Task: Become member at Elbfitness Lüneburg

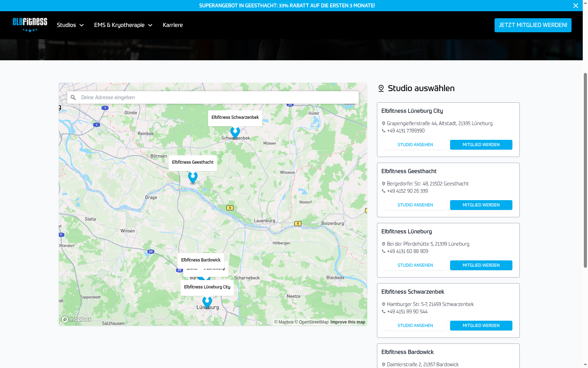Action: (x=481, y=265)
